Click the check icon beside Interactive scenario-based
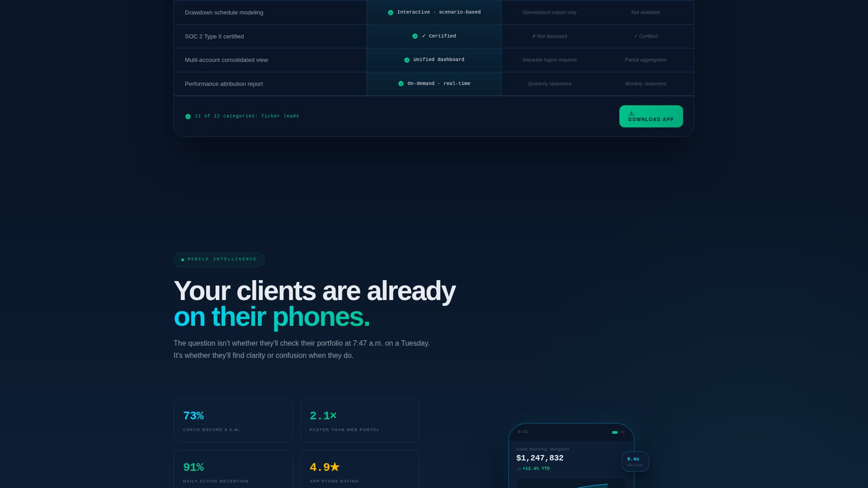The image size is (868, 488). coord(391,13)
